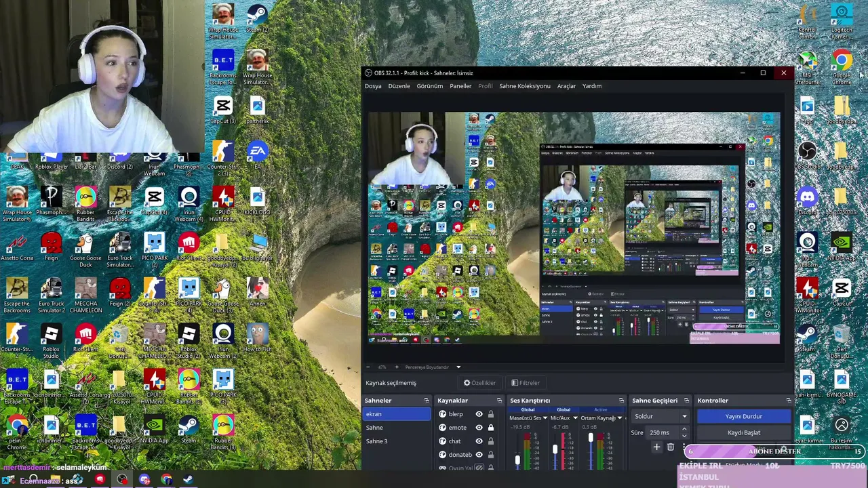This screenshot has width=868, height=488.
Task: Open the Düzenle menu in OBS
Action: [x=399, y=86]
